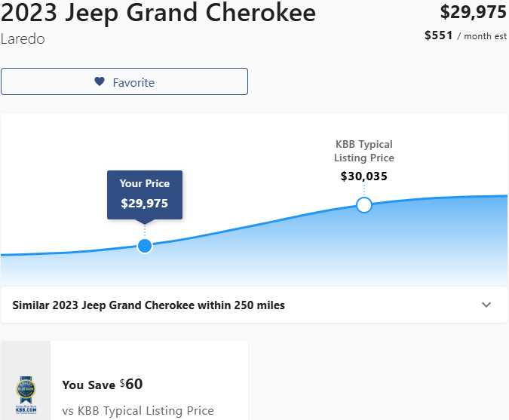This screenshot has height=420, width=509.
Task: Click the $30,035 typical listing amount
Action: 364,176
